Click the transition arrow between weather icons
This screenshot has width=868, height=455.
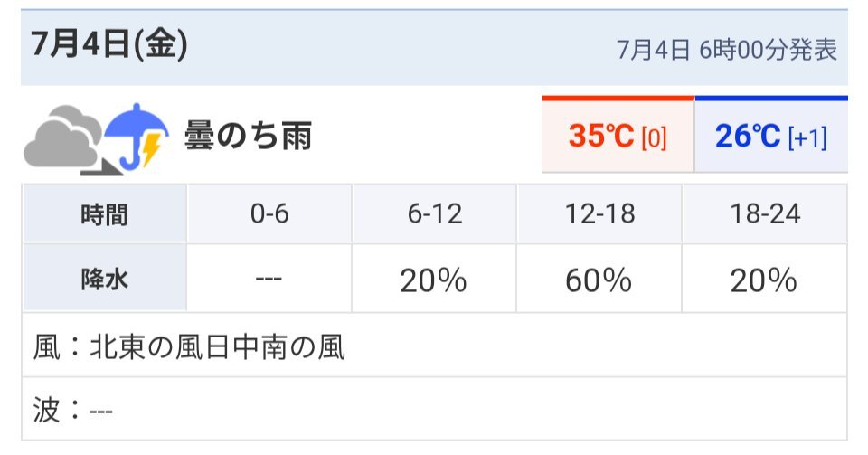tap(102, 167)
